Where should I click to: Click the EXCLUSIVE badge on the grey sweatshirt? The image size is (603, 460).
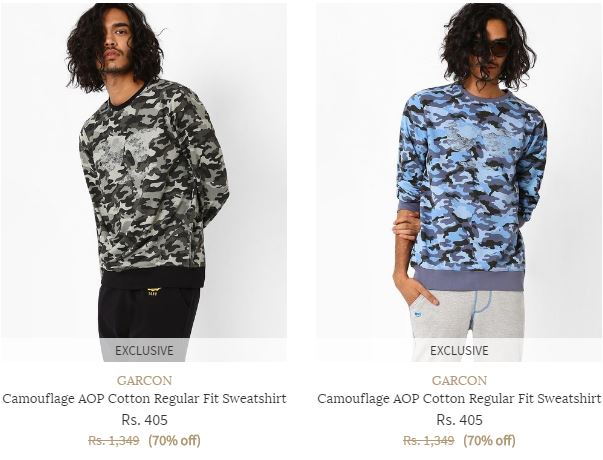[x=144, y=350]
